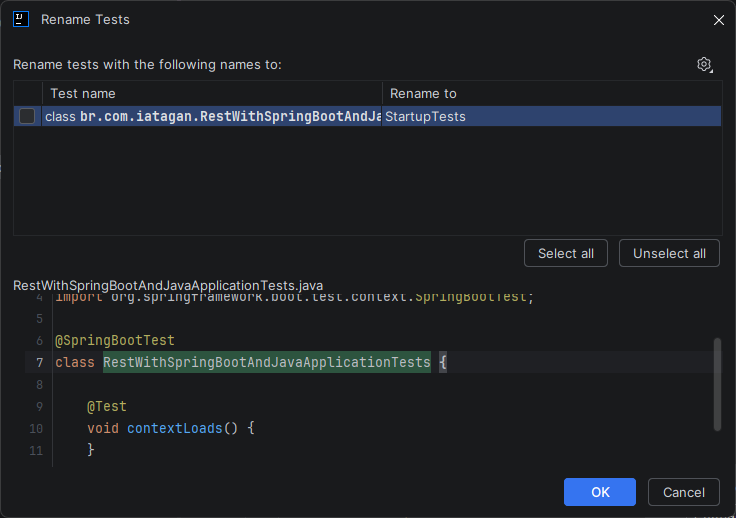
Task: Click the highlighted RestWithSpringBootAndJavaApplicationTests class name in code
Action: [x=266, y=362]
